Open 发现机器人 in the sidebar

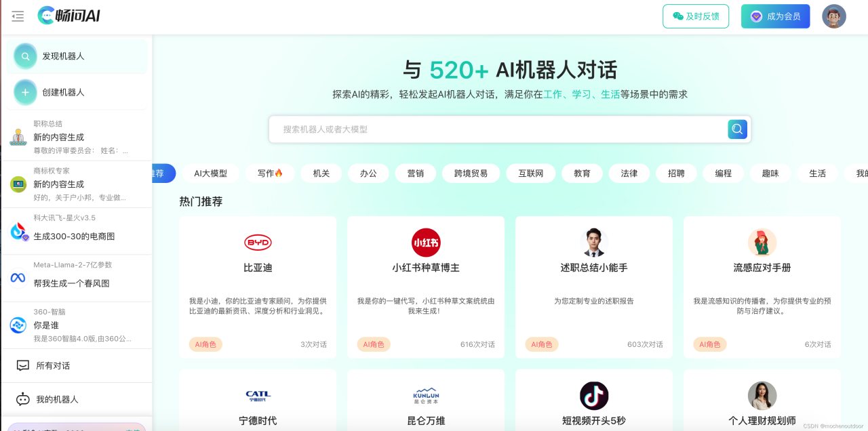pos(77,56)
